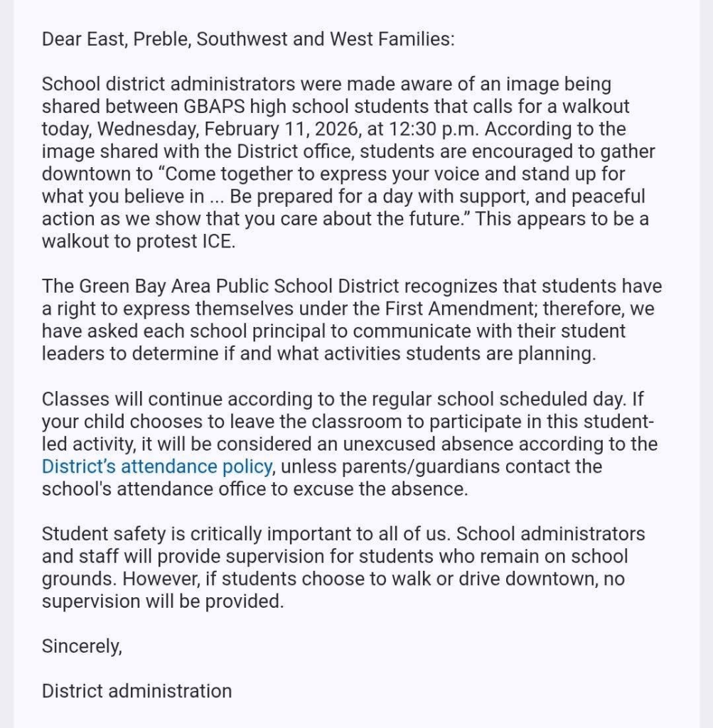Viewport: 713px width, 728px height.
Task: Click the "District administration" signature
Action: point(136,691)
